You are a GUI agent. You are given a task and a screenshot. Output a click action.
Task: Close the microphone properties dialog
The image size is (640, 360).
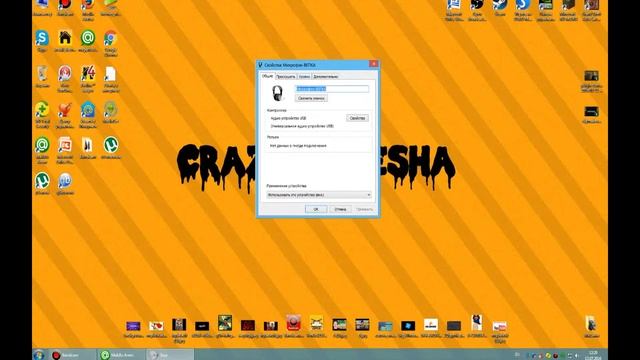[x=373, y=64]
